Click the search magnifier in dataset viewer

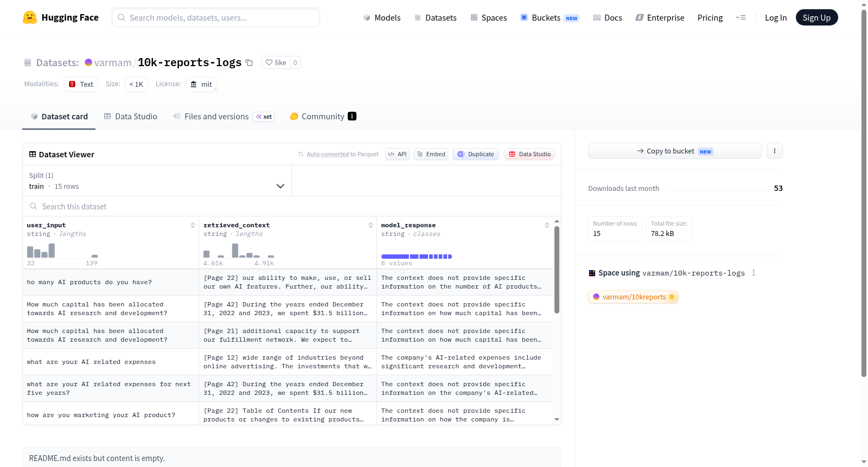(34, 206)
